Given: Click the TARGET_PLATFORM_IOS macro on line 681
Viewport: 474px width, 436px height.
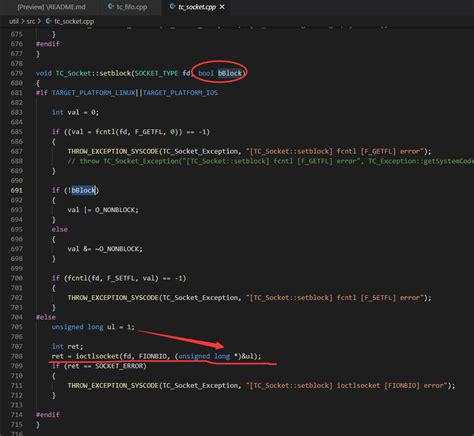Looking at the screenshot, I should tap(180, 93).
